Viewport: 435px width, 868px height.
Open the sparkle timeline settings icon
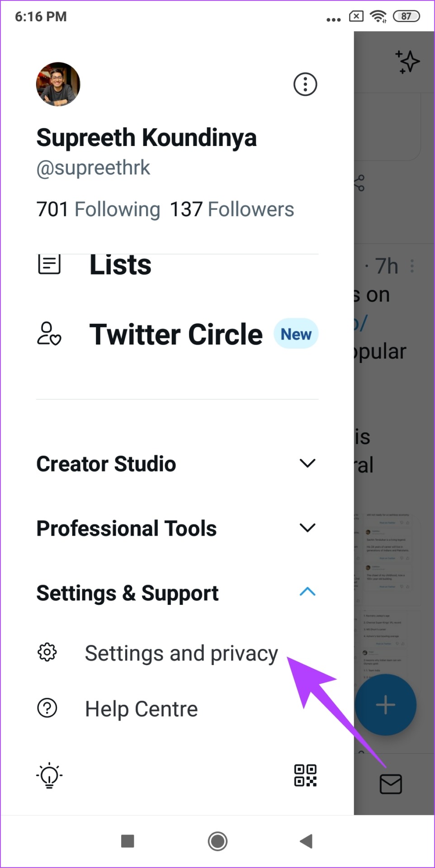click(x=407, y=62)
